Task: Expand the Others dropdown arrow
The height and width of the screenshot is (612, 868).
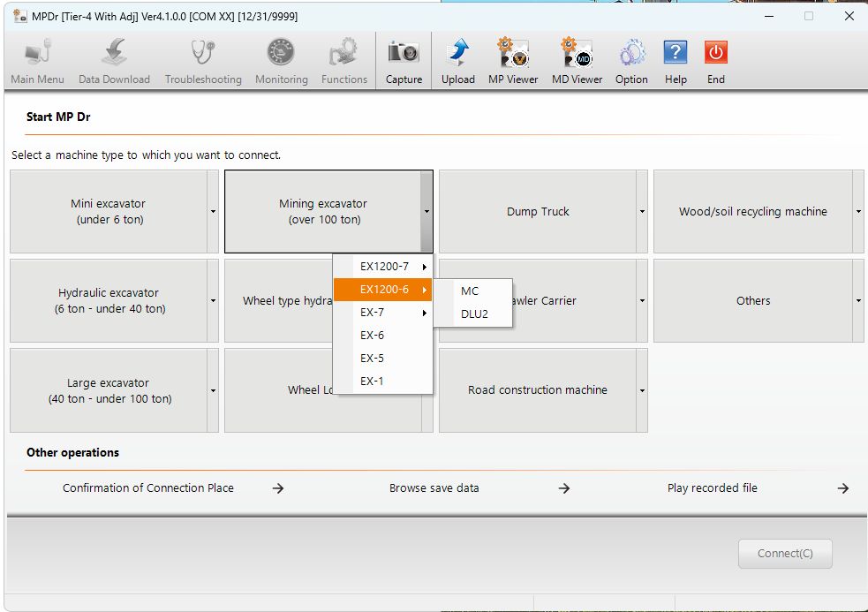Action: (x=858, y=301)
